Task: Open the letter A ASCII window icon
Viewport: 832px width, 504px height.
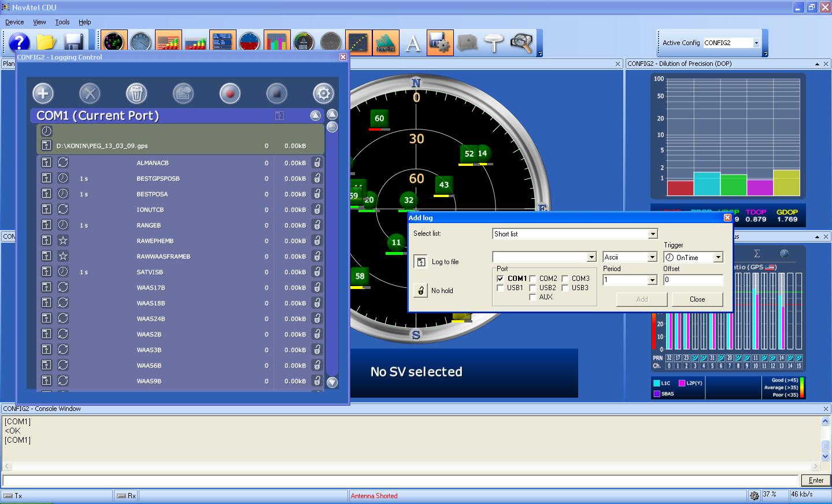Action: click(x=413, y=43)
